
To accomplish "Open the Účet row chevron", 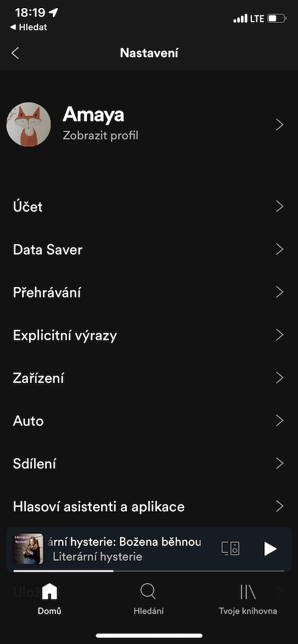I will [279, 206].
